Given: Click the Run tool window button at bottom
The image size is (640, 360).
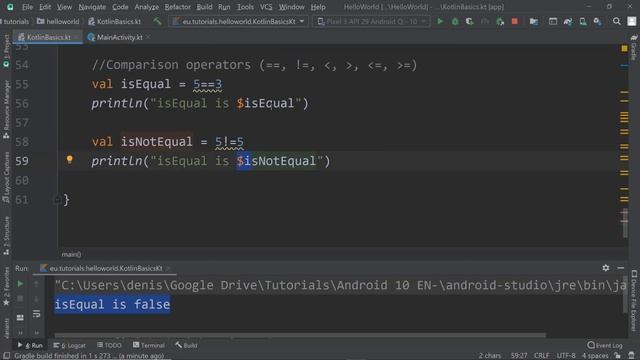Looking at the screenshot, I should click(x=30, y=345).
